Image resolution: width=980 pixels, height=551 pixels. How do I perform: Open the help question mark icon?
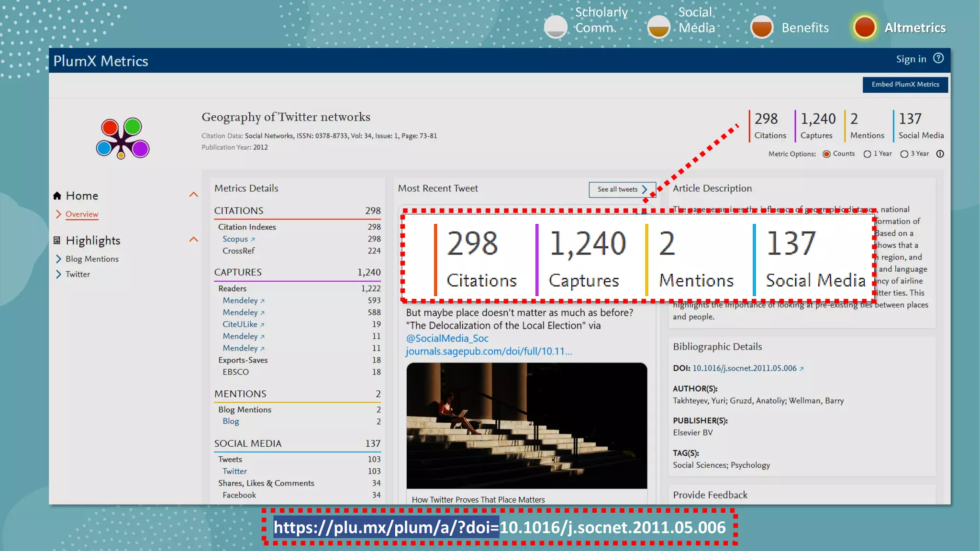939,58
